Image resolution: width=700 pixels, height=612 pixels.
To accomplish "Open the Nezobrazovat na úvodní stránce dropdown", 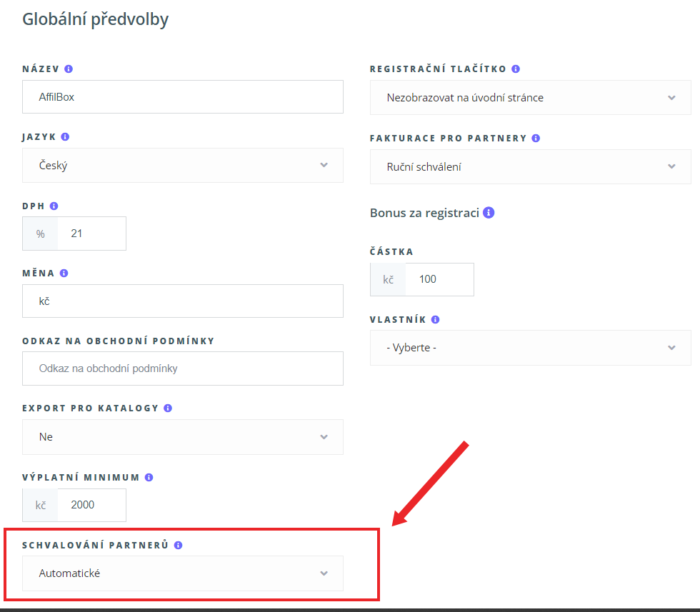I will pyautogui.click(x=530, y=97).
